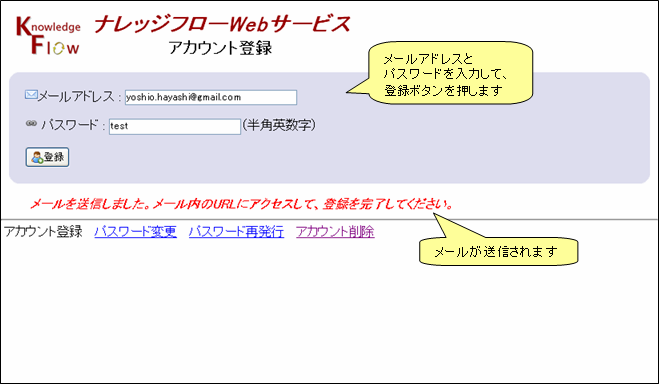The image size is (659, 384).
Task: Click the yellow メールが送信されます callout
Action: [x=498, y=251]
